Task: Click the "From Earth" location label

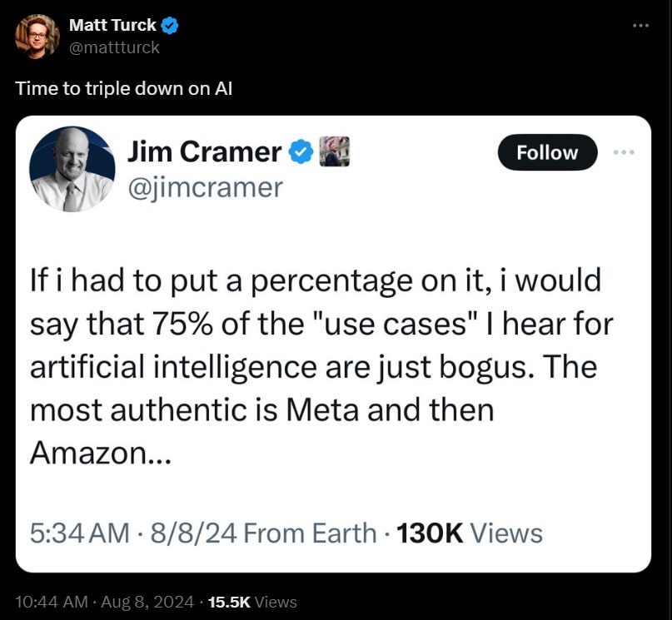Action: point(310,533)
